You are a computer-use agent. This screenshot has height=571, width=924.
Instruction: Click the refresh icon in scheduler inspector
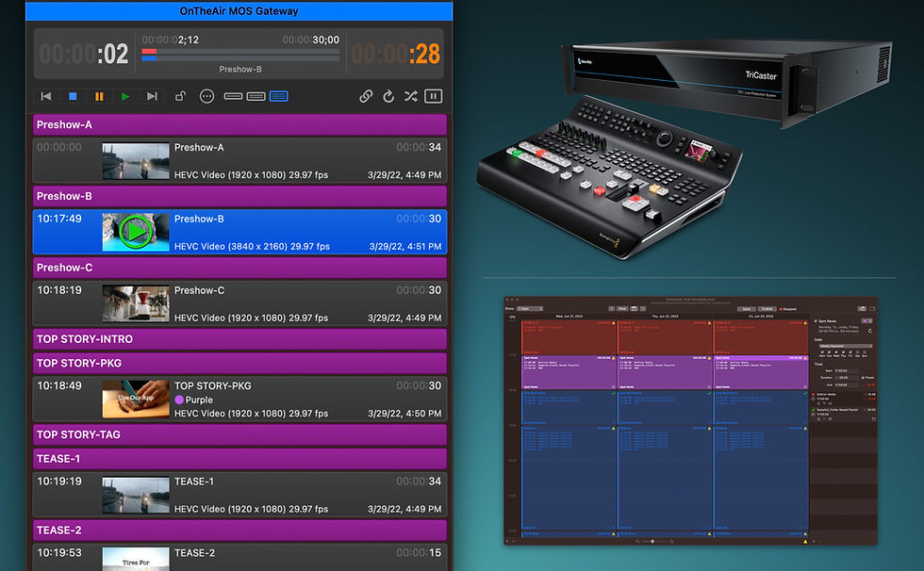click(x=869, y=331)
